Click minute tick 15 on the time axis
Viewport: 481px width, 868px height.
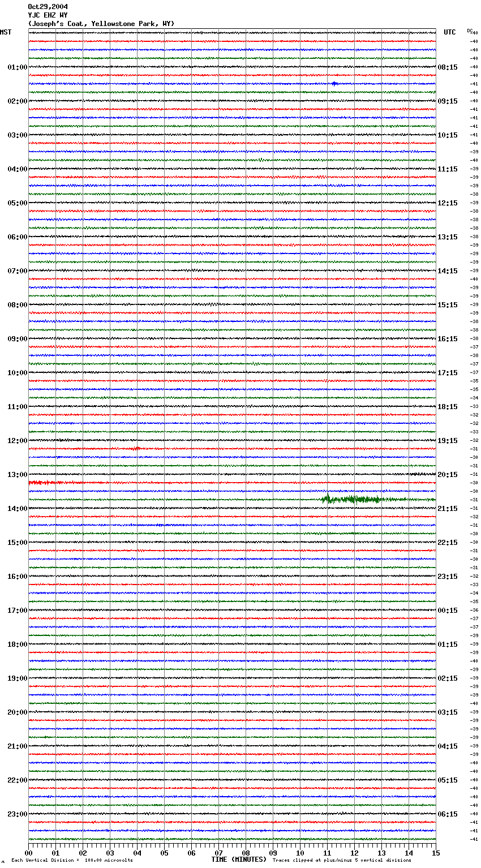coord(436,853)
